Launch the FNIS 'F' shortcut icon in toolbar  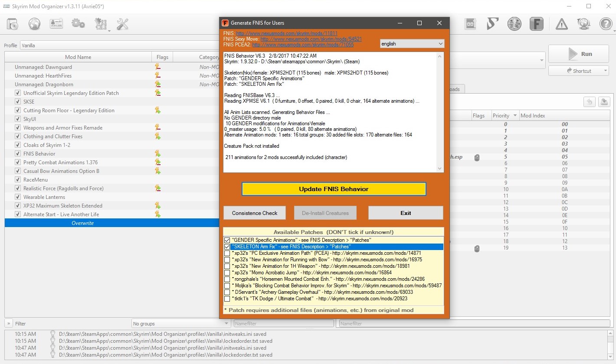point(537,24)
